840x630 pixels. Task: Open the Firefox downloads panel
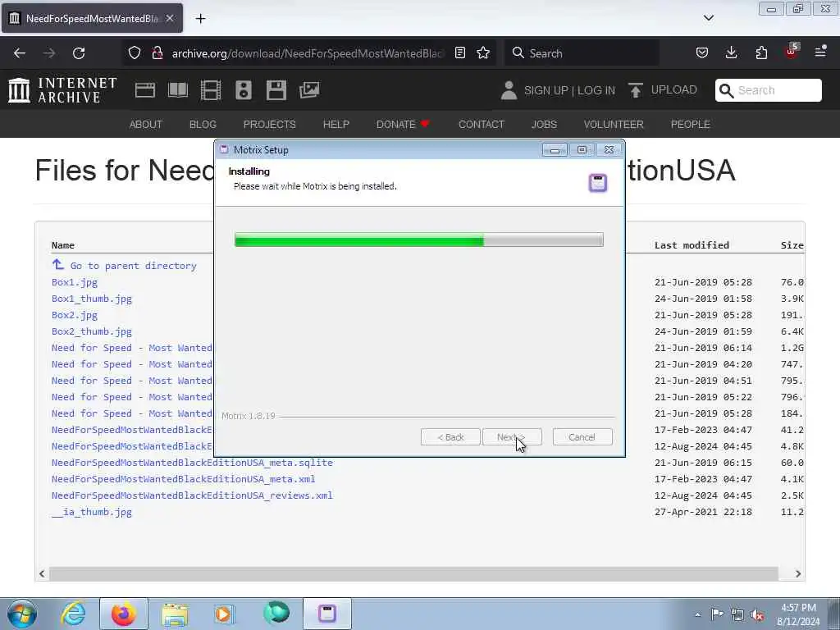[x=731, y=53]
